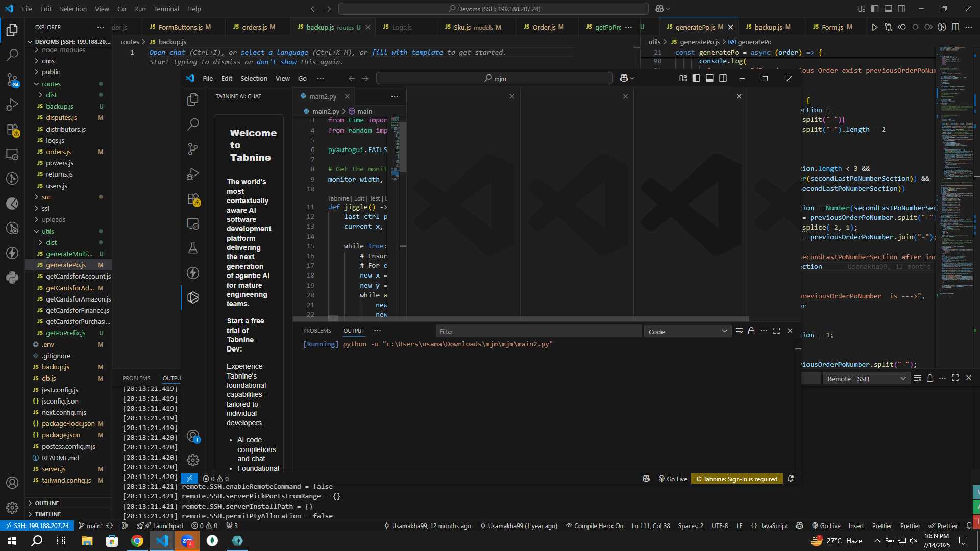Toggle secondary side bar in Devoms window
The width and height of the screenshot is (980, 551).
(902, 9)
